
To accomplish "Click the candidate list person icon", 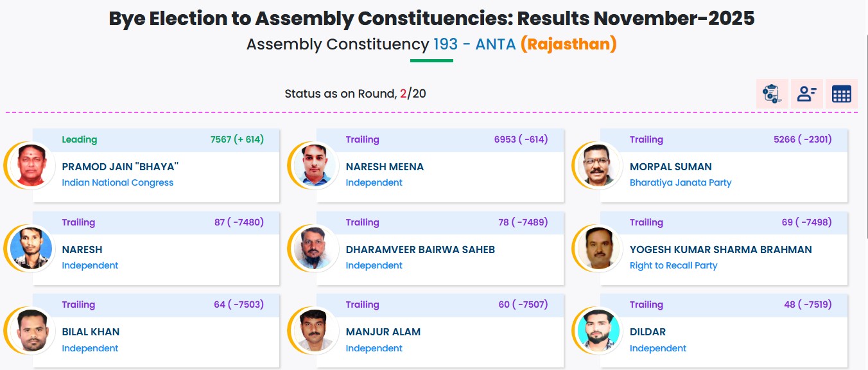I will [x=806, y=94].
